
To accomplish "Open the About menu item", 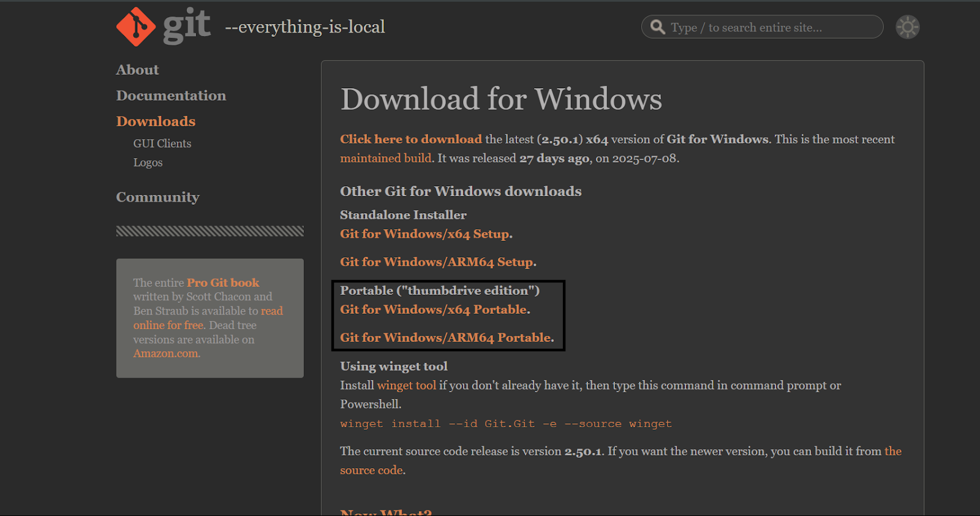I will pyautogui.click(x=138, y=70).
